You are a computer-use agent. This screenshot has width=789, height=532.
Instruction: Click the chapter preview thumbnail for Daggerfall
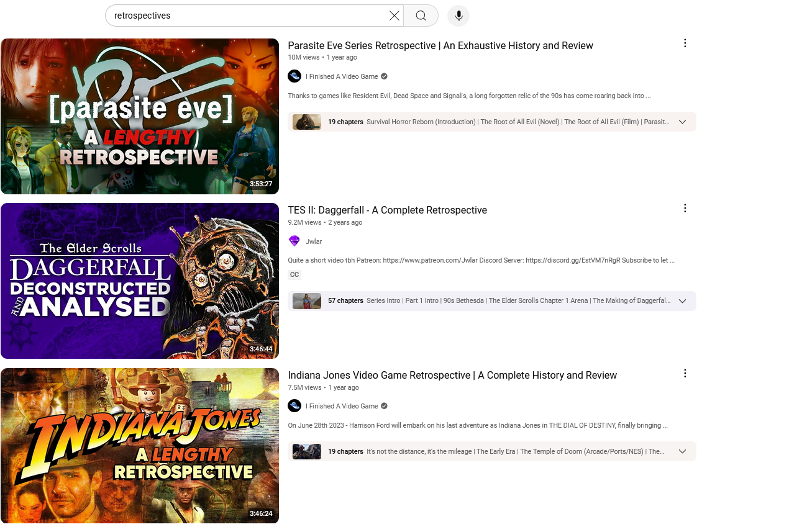[x=307, y=301]
